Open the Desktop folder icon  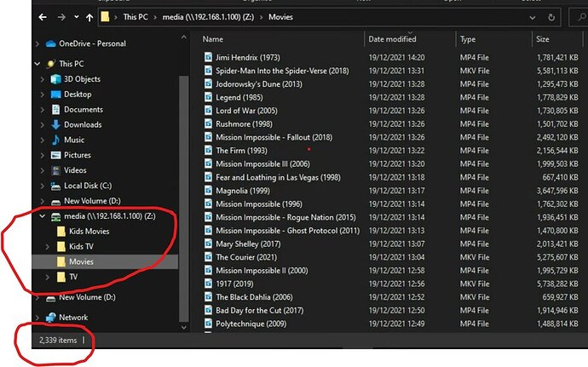pyautogui.click(x=56, y=95)
